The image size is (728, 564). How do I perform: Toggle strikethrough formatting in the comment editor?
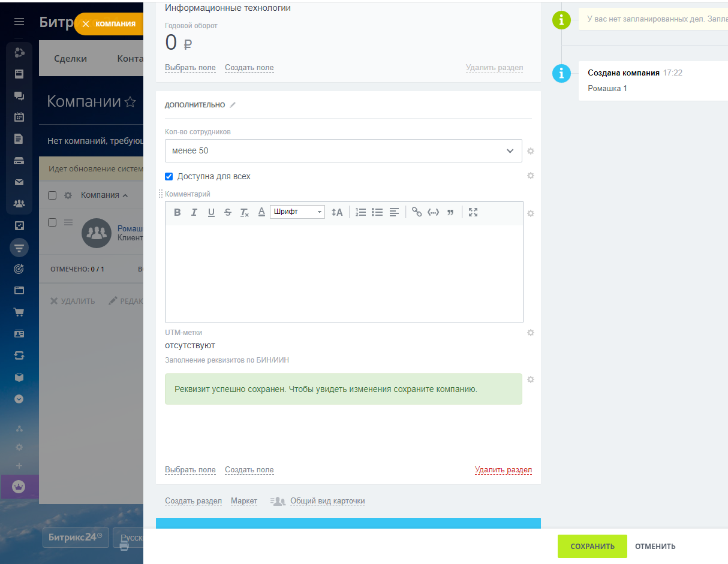228,212
